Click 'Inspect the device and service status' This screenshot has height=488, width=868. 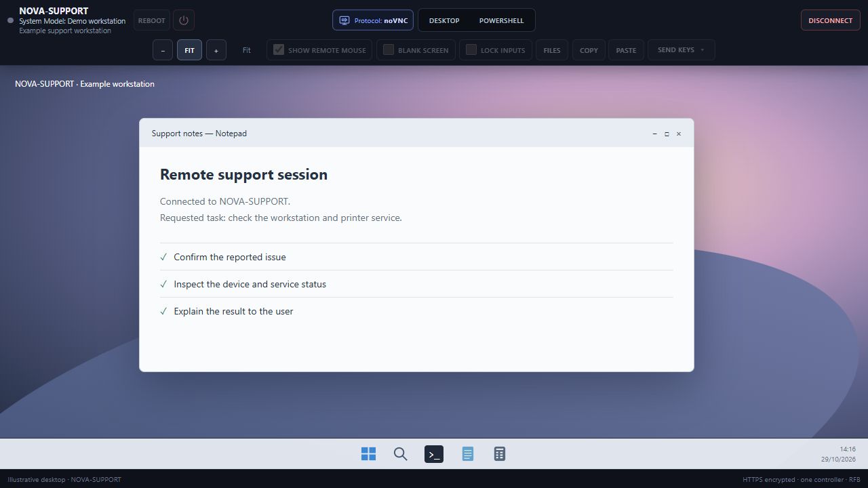(250, 284)
